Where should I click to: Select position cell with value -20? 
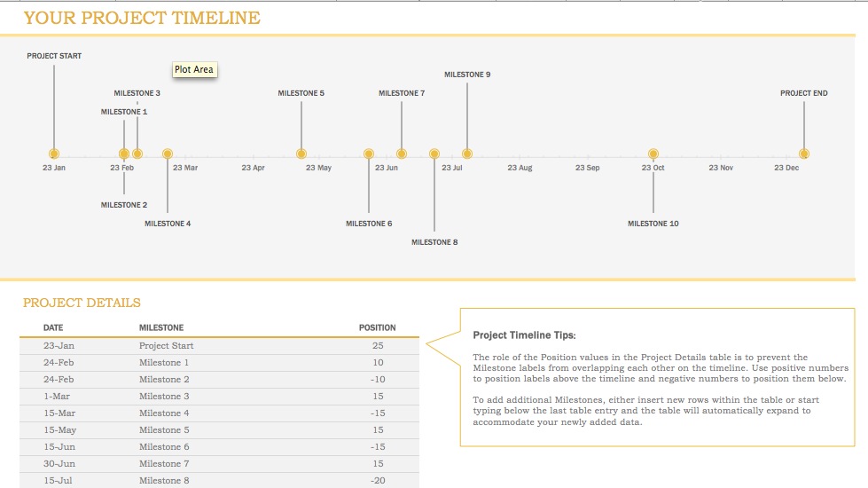point(378,481)
